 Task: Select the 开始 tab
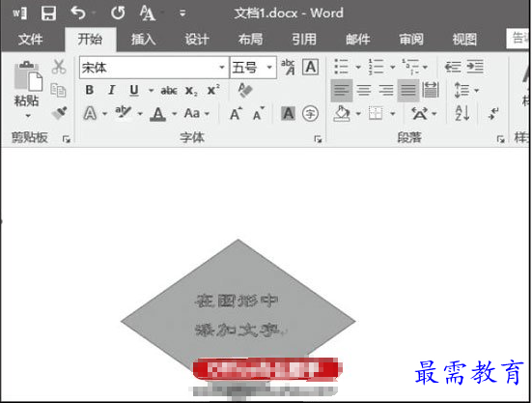90,39
